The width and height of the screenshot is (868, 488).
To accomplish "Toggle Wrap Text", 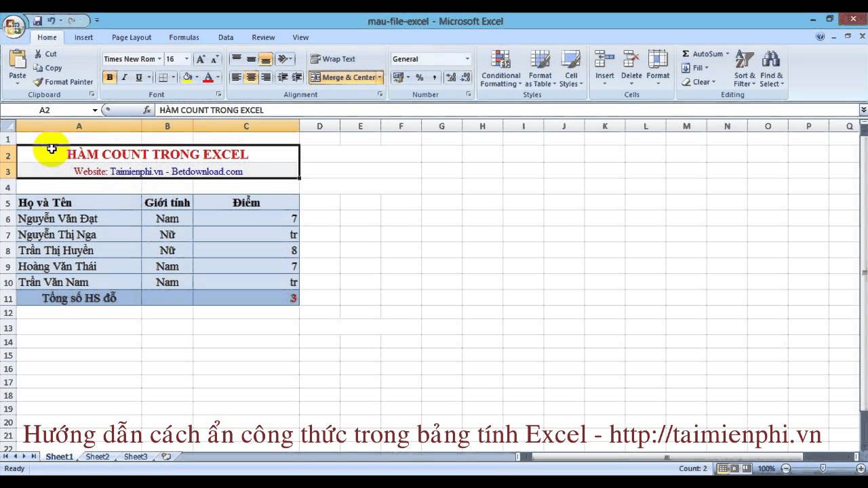I will [333, 59].
